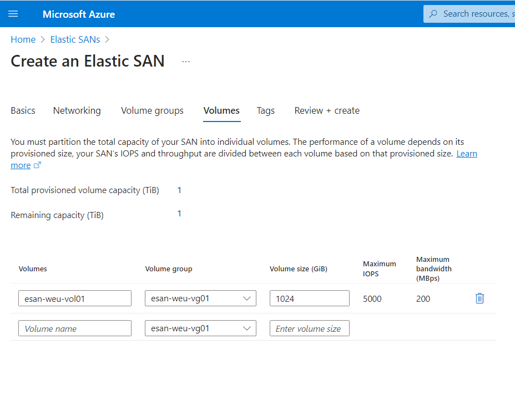Select the Volumes tab
515x420 pixels.
click(x=221, y=110)
